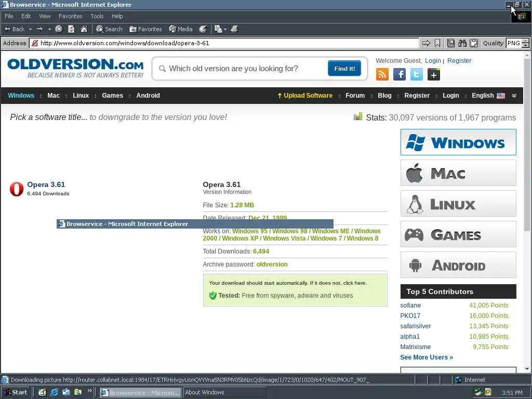Click the Opera 3.61 red logo
This screenshot has height=399, width=532.
click(x=17, y=189)
